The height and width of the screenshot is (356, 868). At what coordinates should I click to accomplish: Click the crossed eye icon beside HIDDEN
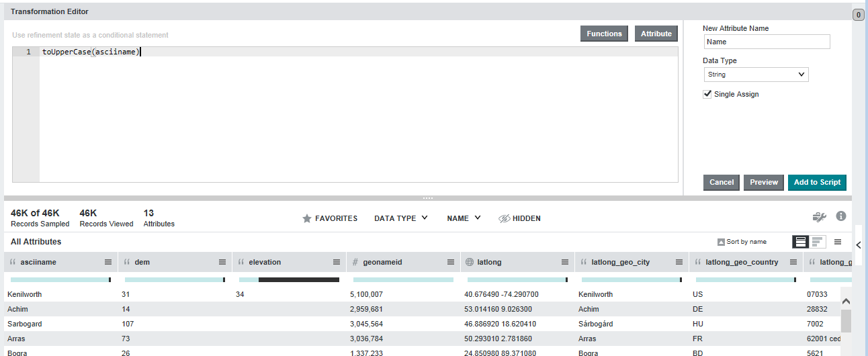point(505,218)
